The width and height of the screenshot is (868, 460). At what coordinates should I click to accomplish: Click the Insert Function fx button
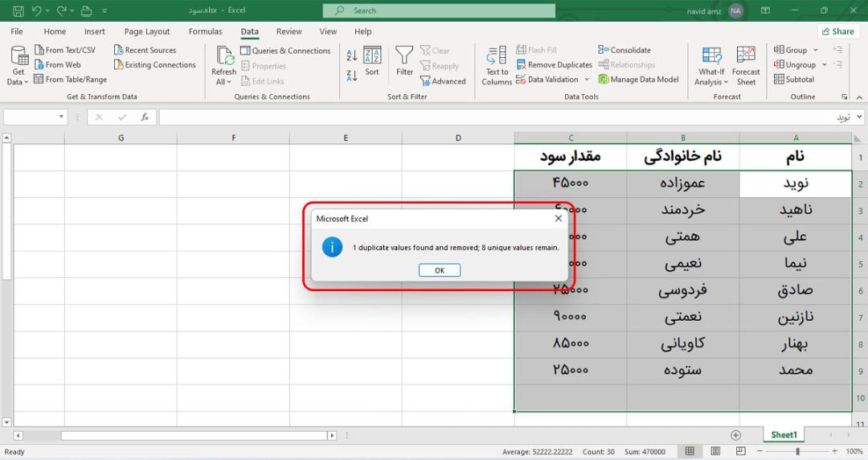[x=145, y=117]
